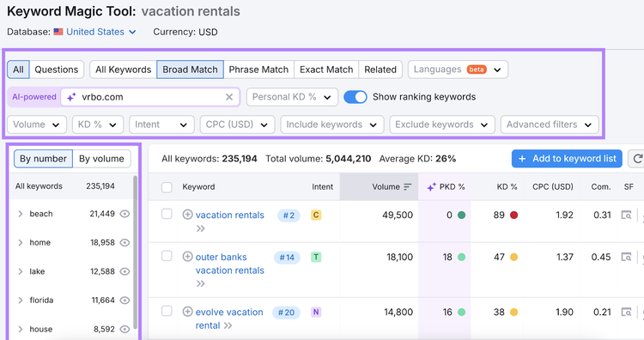Image resolution: width=644 pixels, height=340 pixels.
Task: Switch to Related tab
Action: (380, 70)
